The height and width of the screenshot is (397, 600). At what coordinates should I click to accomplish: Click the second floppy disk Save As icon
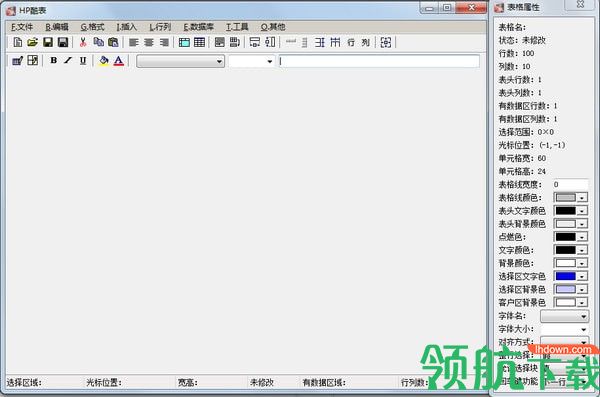point(63,42)
